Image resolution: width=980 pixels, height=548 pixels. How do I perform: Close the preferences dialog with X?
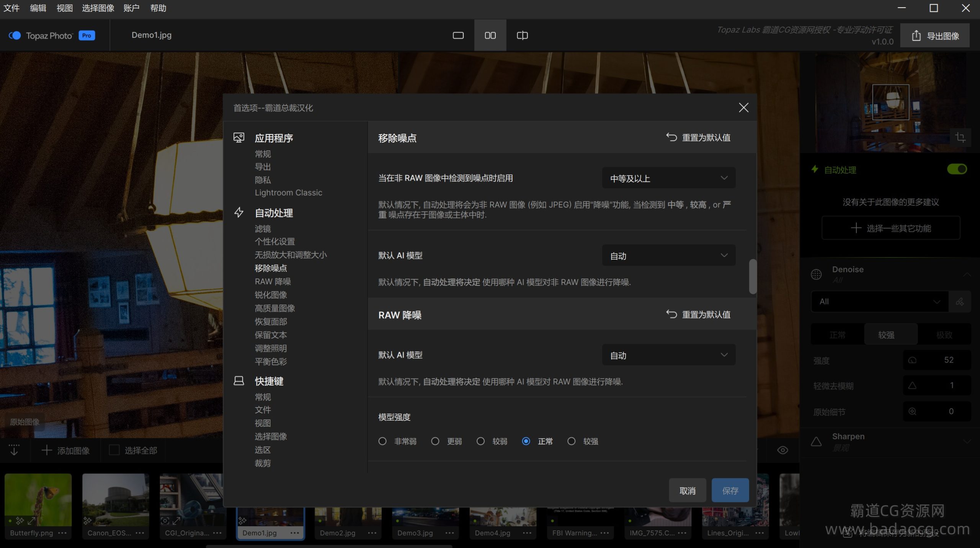(743, 108)
